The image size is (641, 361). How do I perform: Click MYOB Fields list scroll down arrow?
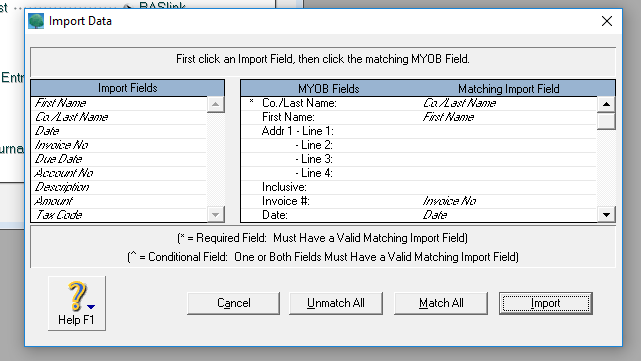(x=606, y=214)
